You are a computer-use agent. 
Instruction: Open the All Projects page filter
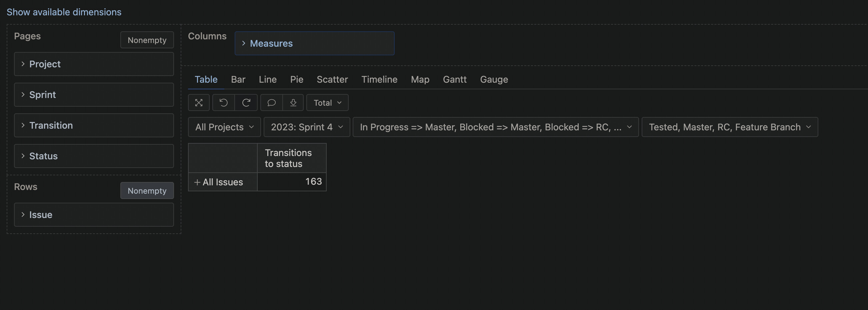point(224,127)
